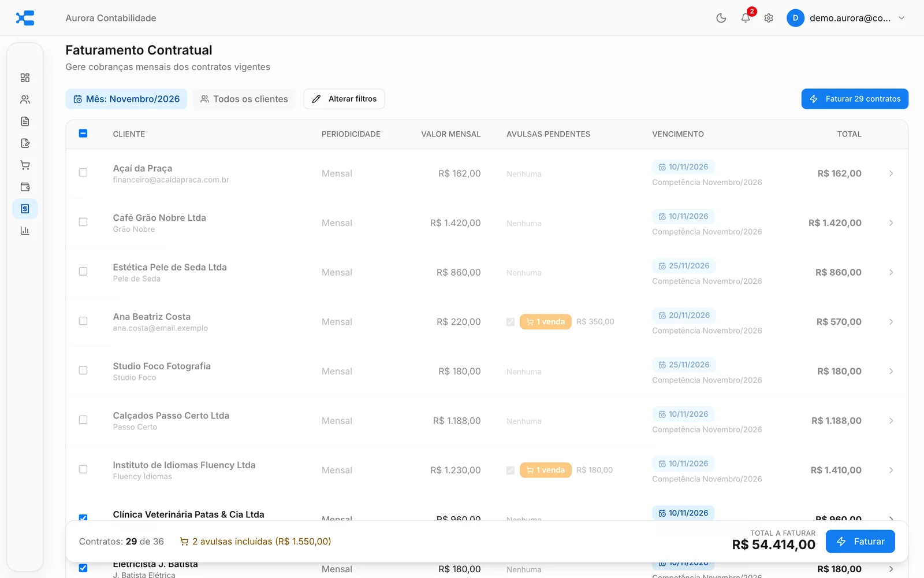Open notifications bell with 2 badge

point(746,18)
